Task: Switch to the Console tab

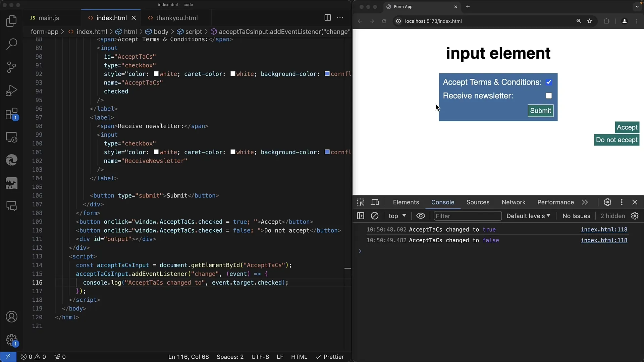Action: 442,202
